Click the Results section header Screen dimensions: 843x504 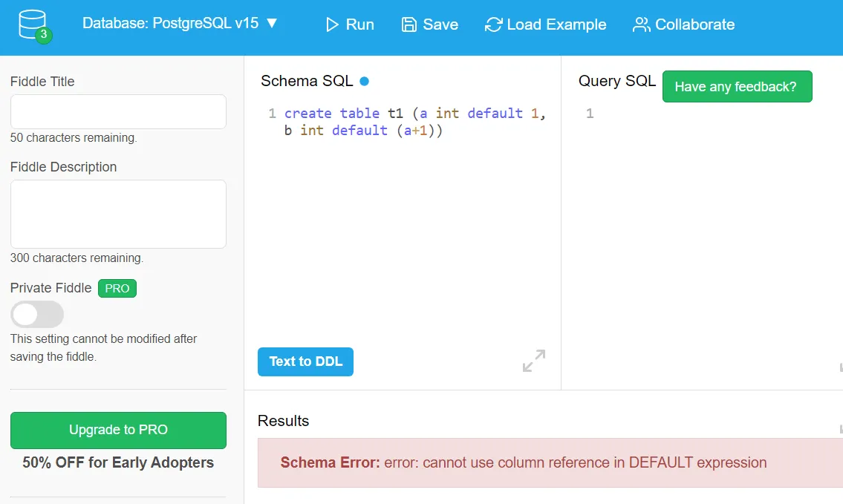pyautogui.click(x=283, y=421)
